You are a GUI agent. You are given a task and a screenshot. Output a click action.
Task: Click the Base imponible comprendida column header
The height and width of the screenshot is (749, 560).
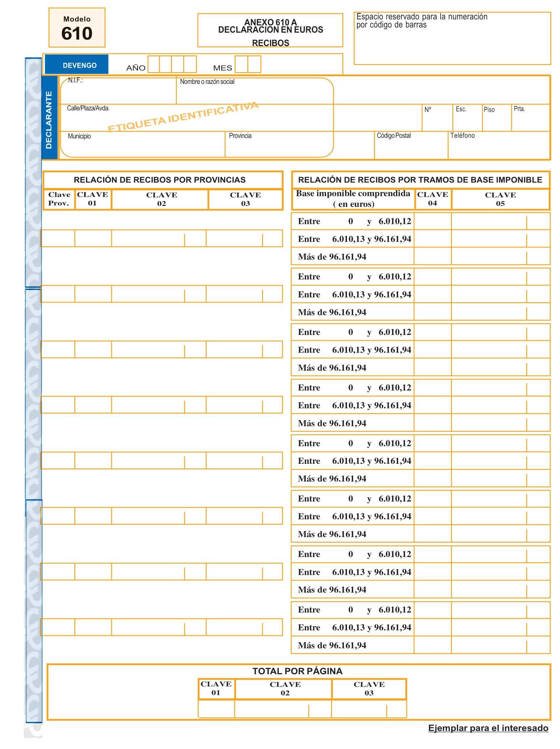click(353, 199)
